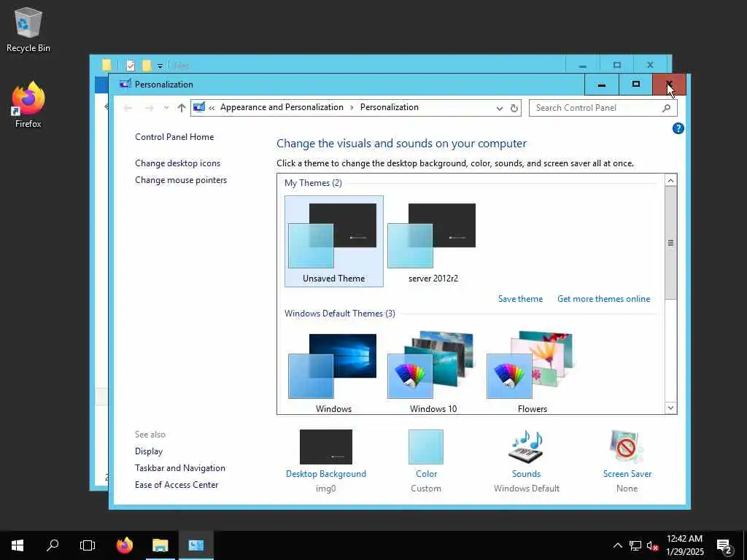Screen dimensions: 747x560
Task: Open Control Panel Home
Action: (x=174, y=136)
